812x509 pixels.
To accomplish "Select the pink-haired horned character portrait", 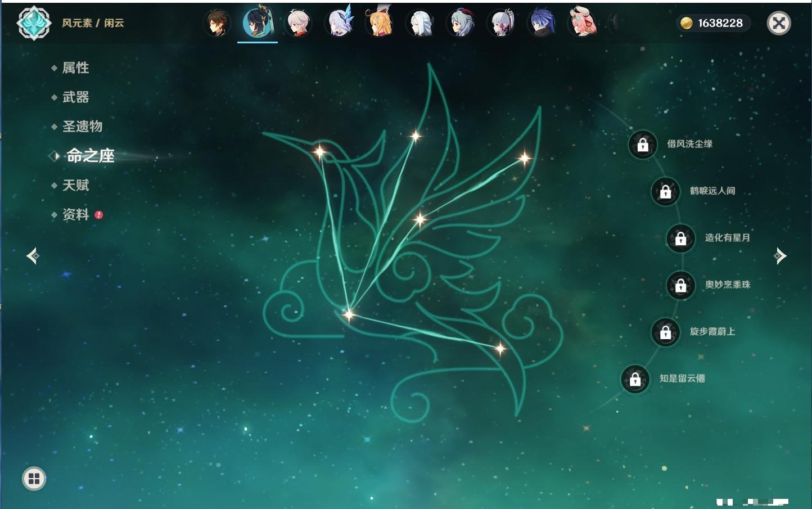I will pyautogui.click(x=583, y=23).
